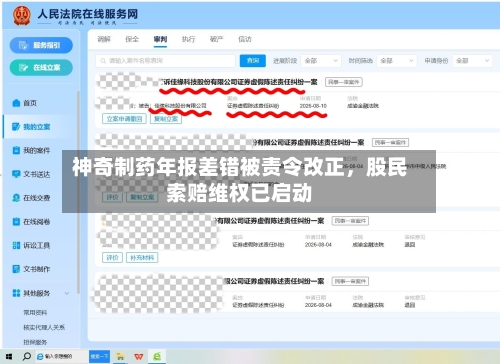This screenshot has height=364, width=500.
Task: Click the 搜索一下 taskbar button
Action: point(99,357)
